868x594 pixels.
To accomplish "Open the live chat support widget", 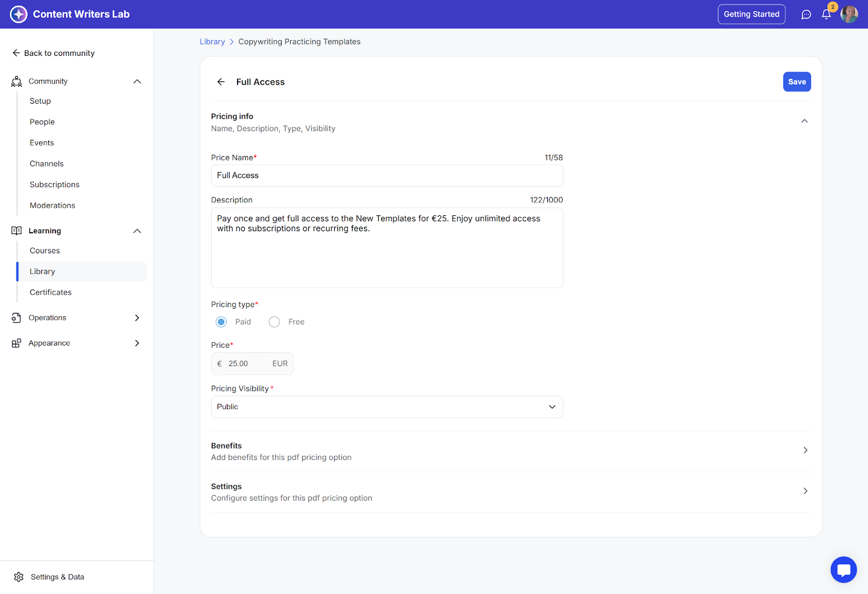I will point(843,570).
